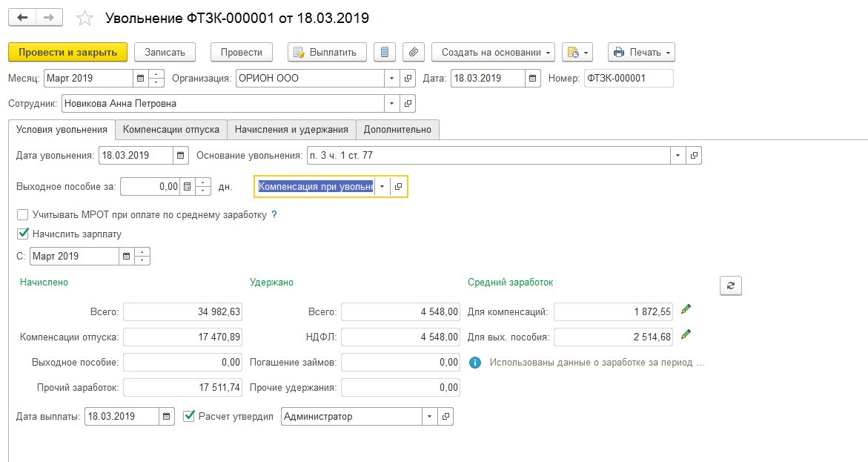
Task: Click Удержано Всего field 4 548,00
Action: (401, 312)
